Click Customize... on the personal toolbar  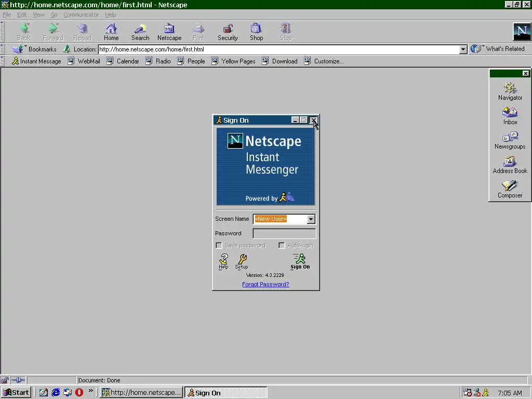pos(324,61)
